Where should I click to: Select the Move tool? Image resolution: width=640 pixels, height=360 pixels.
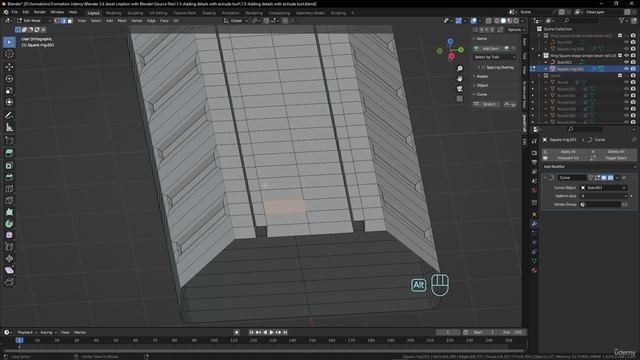(x=9, y=67)
